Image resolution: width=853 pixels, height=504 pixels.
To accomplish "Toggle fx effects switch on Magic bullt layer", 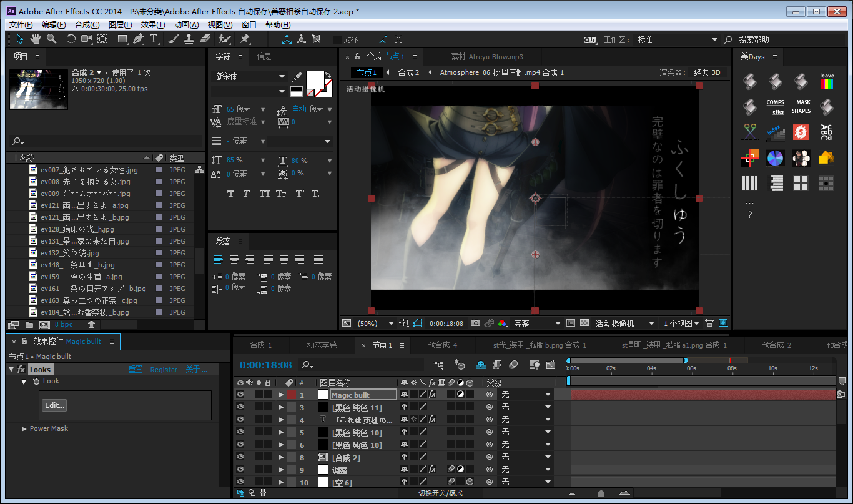I will tap(432, 395).
